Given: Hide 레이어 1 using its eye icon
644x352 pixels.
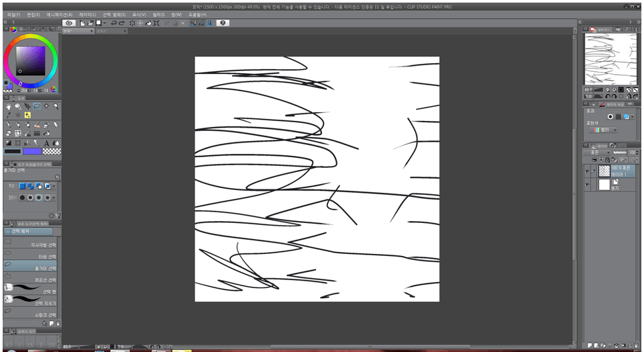Looking at the screenshot, I should (x=587, y=171).
